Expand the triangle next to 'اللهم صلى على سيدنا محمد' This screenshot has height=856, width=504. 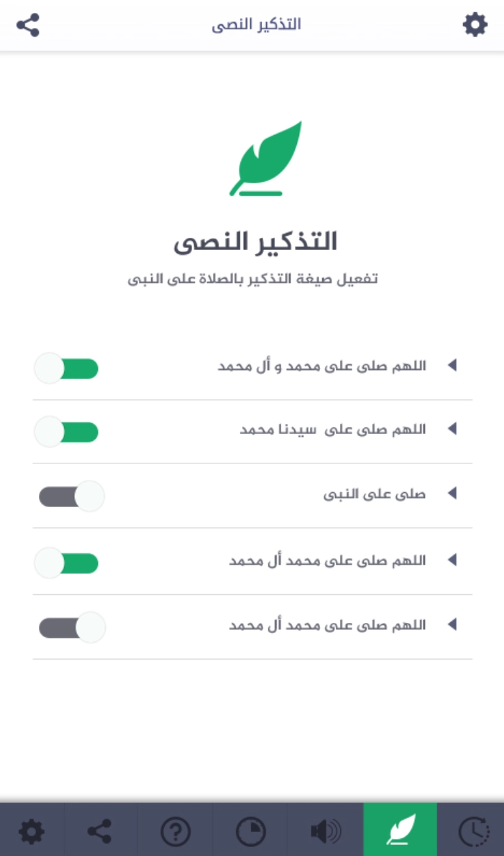coord(451,429)
